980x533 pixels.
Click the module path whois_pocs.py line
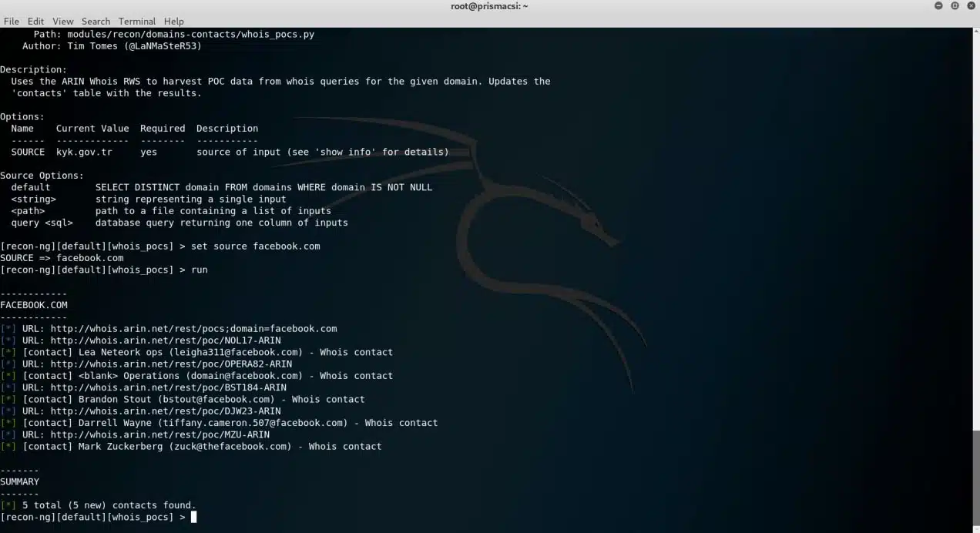click(174, 35)
